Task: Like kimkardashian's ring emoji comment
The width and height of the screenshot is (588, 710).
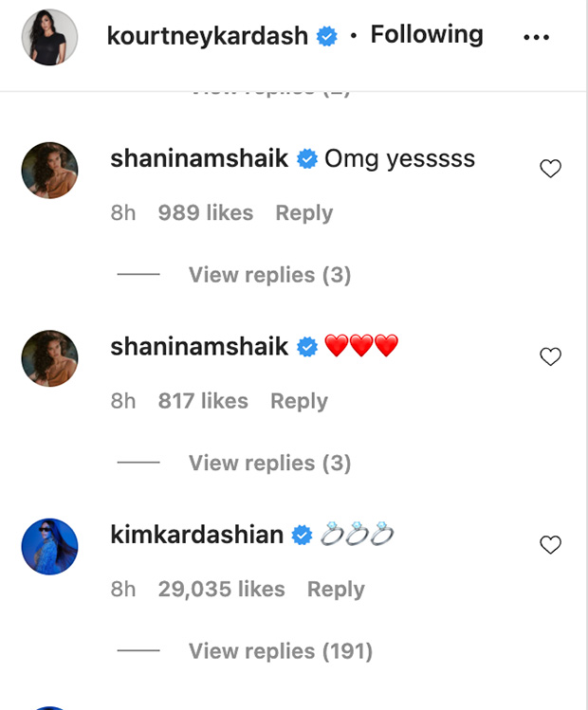Action: [x=550, y=545]
